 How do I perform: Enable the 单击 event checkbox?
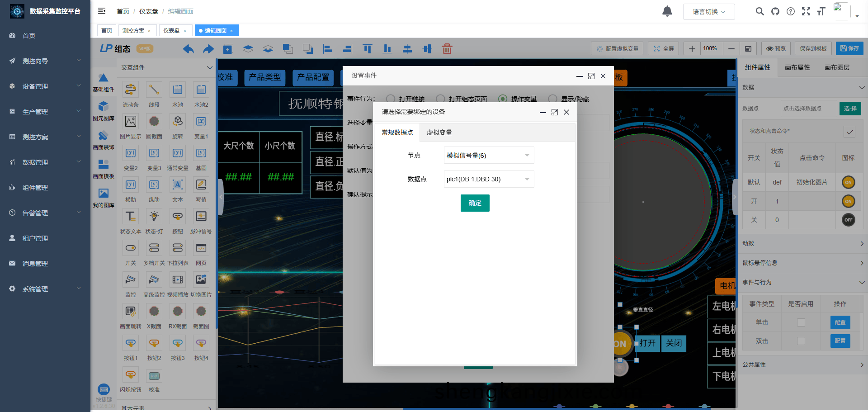pos(801,322)
